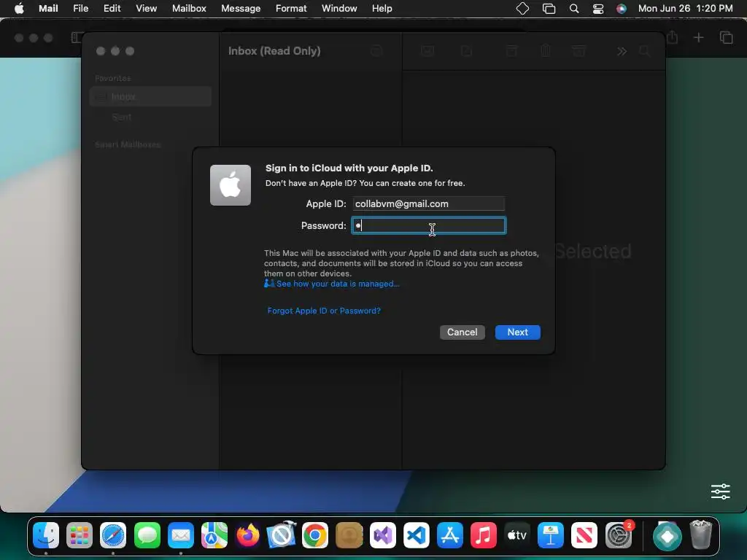Click the Trash delete icon in Mail toolbar
The image size is (747, 560).
546,51
